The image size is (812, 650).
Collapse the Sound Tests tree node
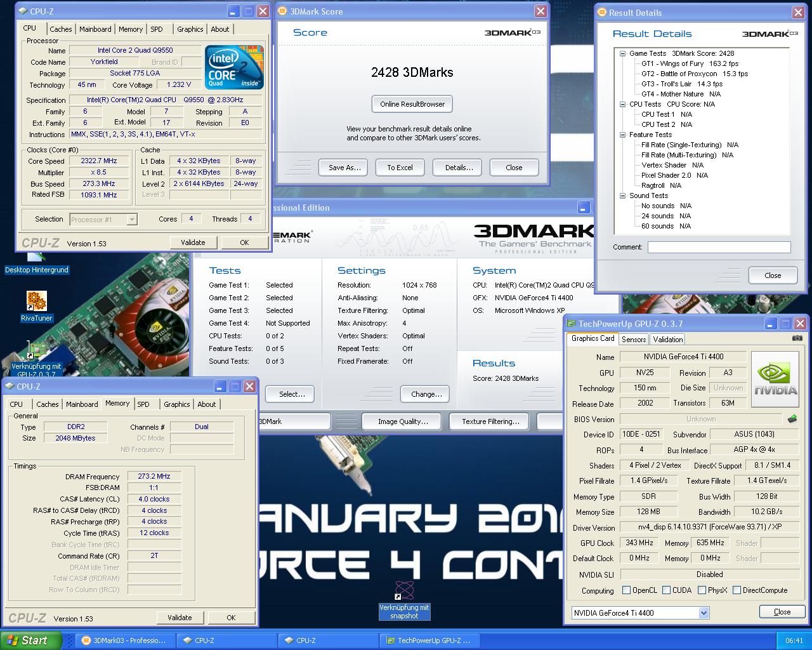pyautogui.click(x=622, y=196)
